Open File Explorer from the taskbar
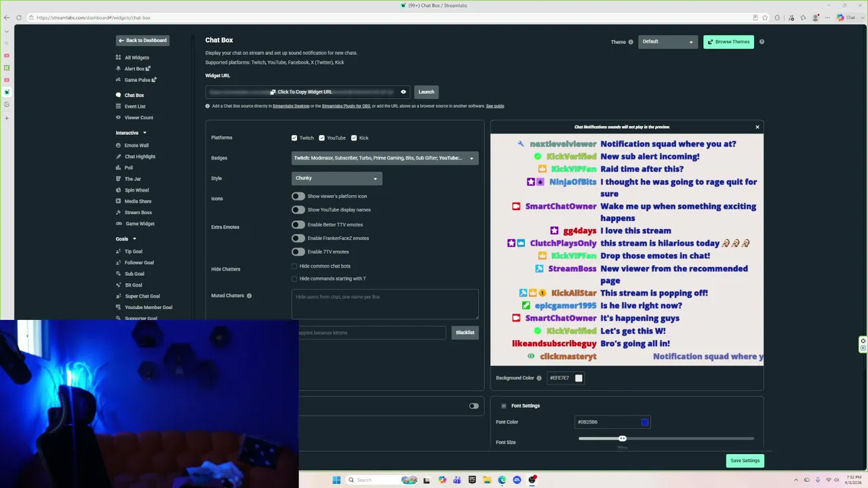 [x=487, y=480]
